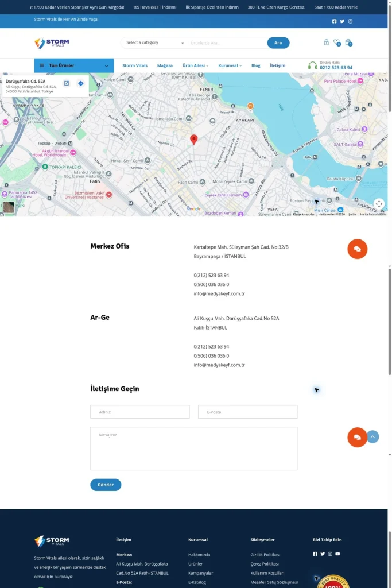Open the account lock icon
The width and height of the screenshot is (392, 588).
point(327,42)
